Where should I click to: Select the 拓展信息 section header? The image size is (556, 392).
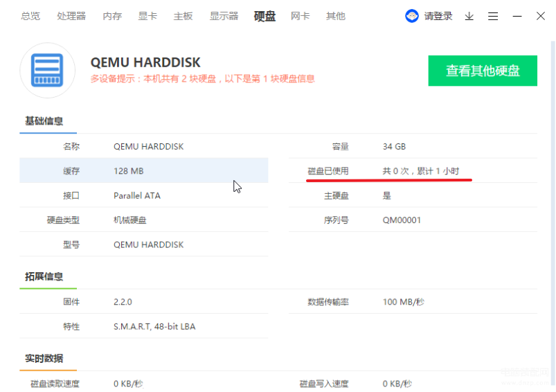(44, 276)
